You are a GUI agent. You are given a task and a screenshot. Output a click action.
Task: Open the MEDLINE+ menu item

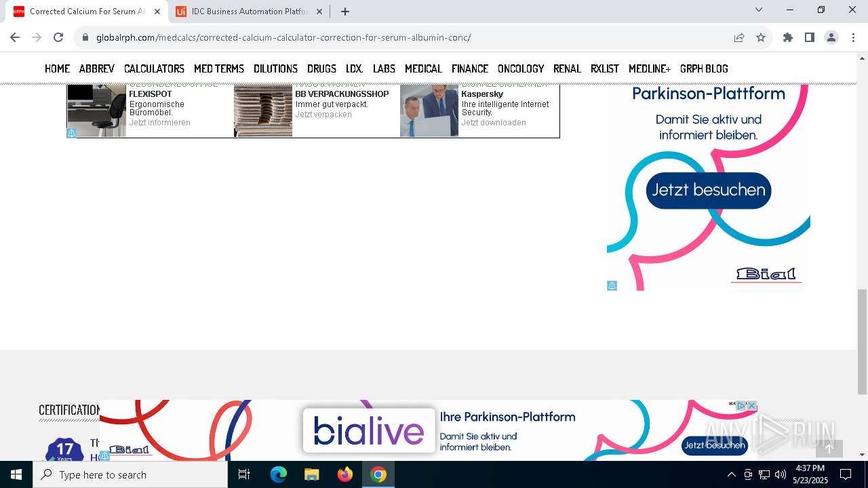[x=650, y=68]
